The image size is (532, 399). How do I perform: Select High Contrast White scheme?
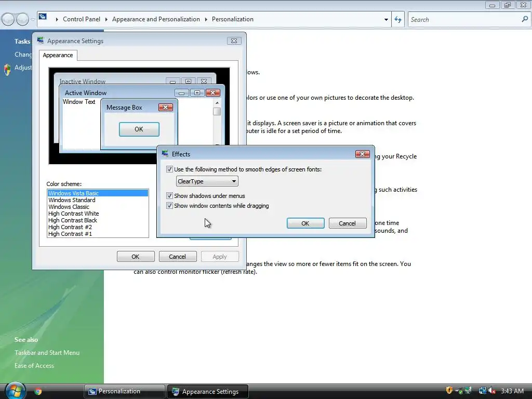pyautogui.click(x=98, y=214)
